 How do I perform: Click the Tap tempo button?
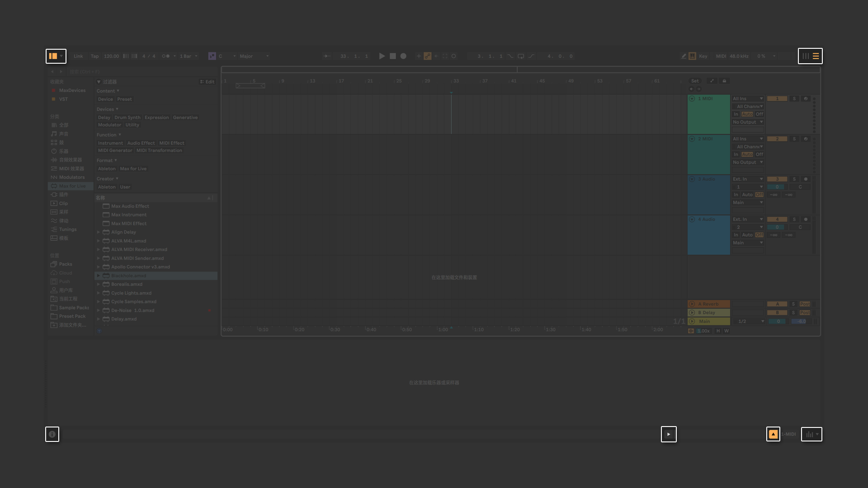pyautogui.click(x=94, y=56)
